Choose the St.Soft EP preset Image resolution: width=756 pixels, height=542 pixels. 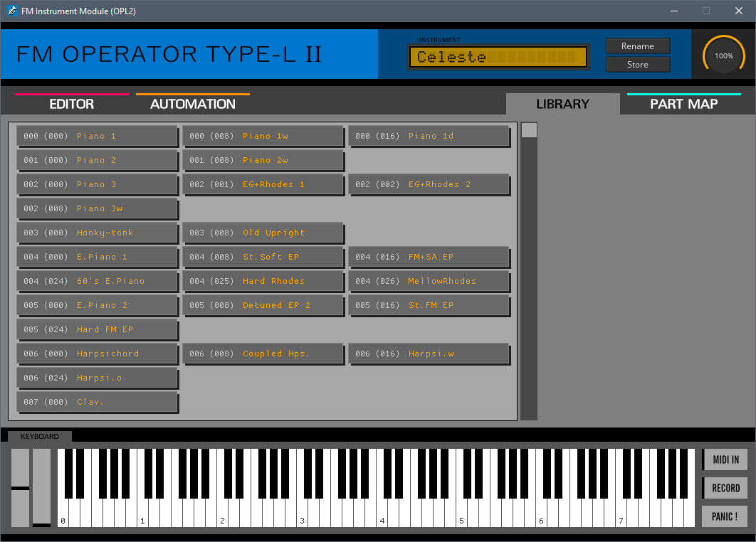pos(263,257)
